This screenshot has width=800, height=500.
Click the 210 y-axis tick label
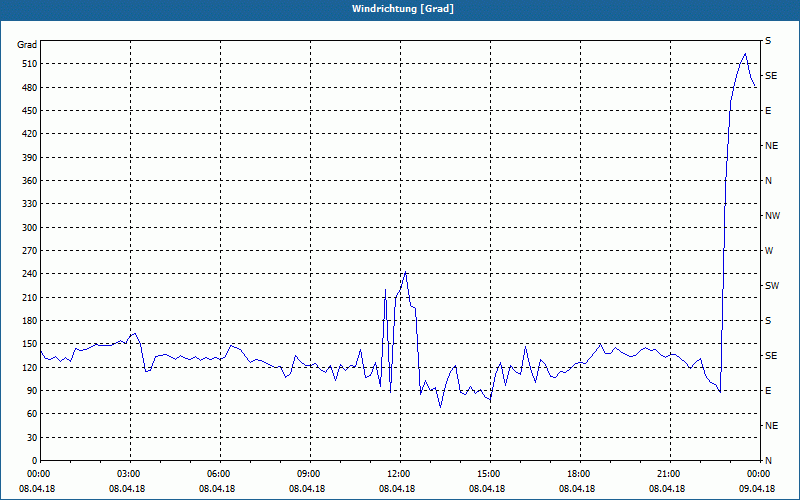30,297
